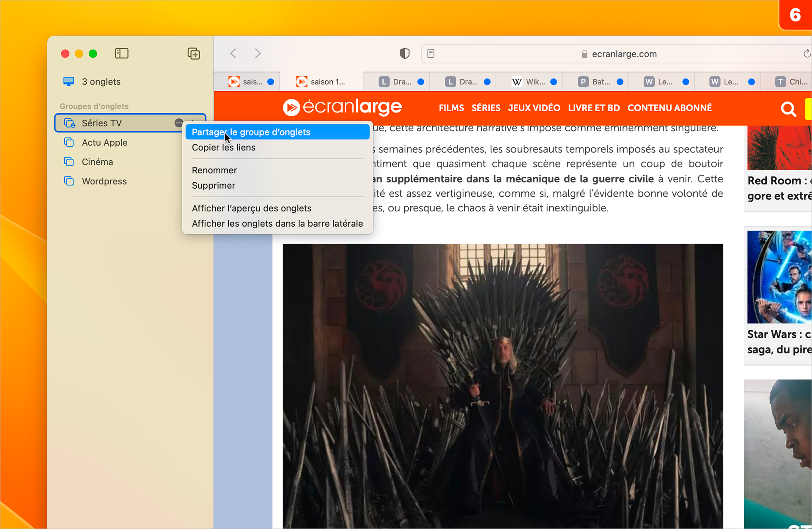Open the Star Wars article thumbnail

click(x=779, y=277)
